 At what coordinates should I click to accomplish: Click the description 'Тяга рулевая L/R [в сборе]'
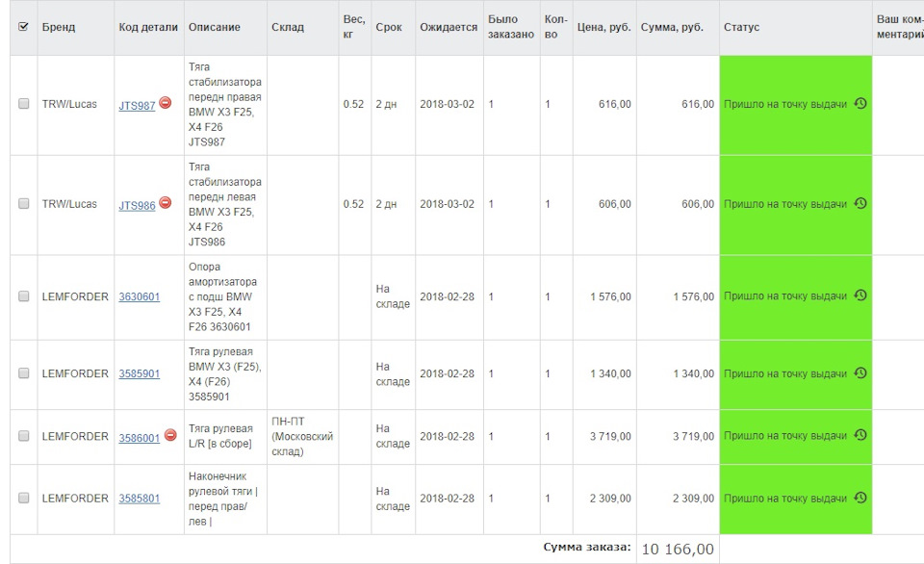[x=220, y=436]
